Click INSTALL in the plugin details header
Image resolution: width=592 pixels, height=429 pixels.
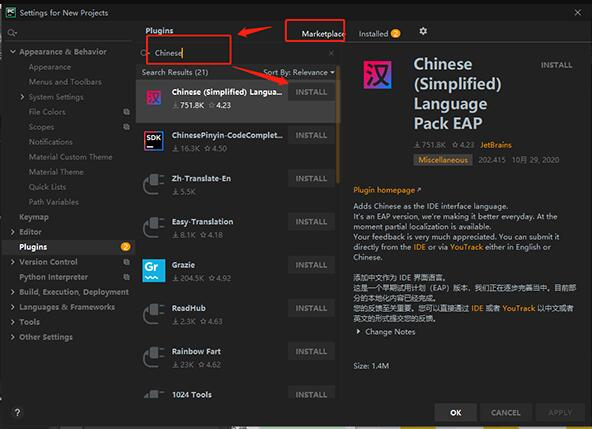(x=556, y=65)
